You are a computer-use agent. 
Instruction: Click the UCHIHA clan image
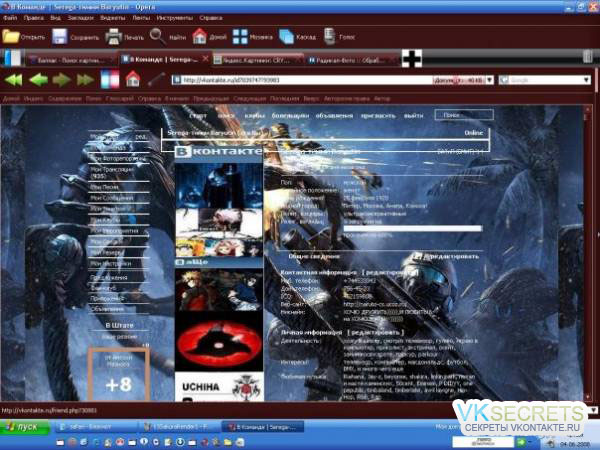point(219,387)
